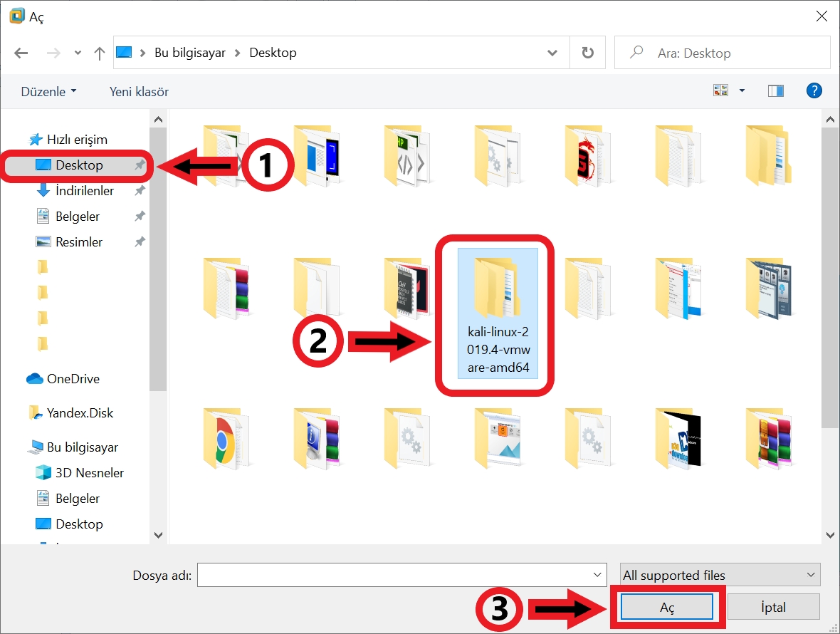Open the recent locations chevron
840x634 pixels.
[x=78, y=53]
